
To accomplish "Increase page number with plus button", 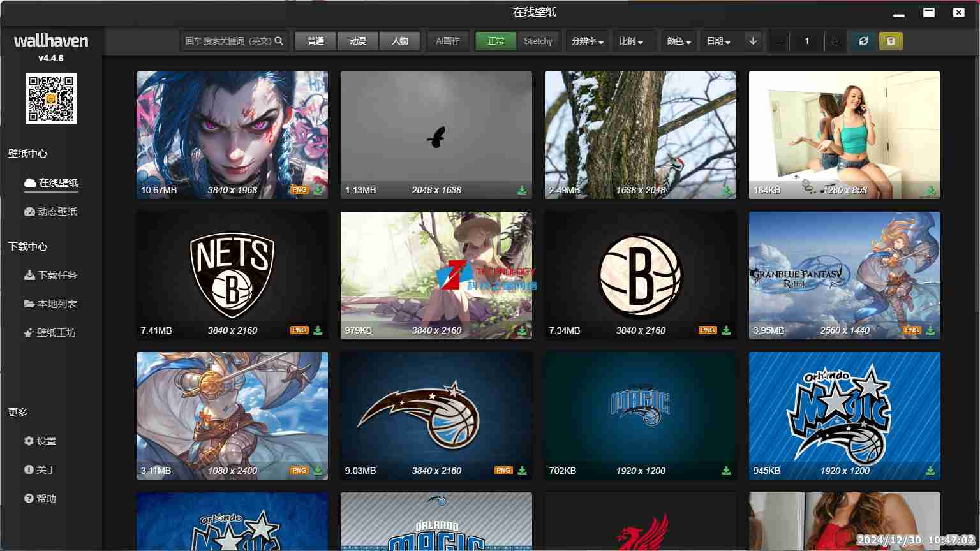I will click(835, 41).
